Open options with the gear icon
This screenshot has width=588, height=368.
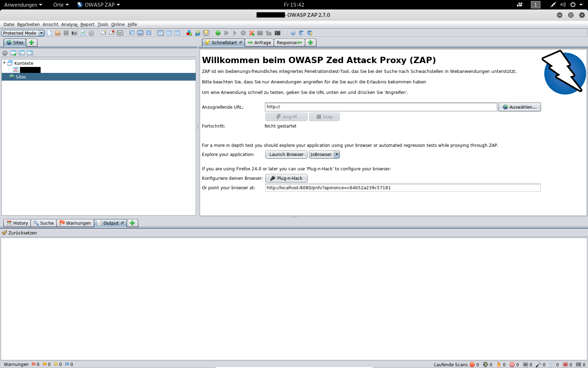(x=91, y=33)
